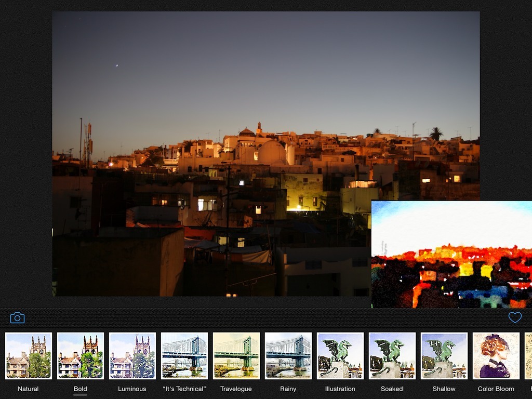Click the Travelogue label text
The width and height of the screenshot is (532, 399).
[x=236, y=389]
